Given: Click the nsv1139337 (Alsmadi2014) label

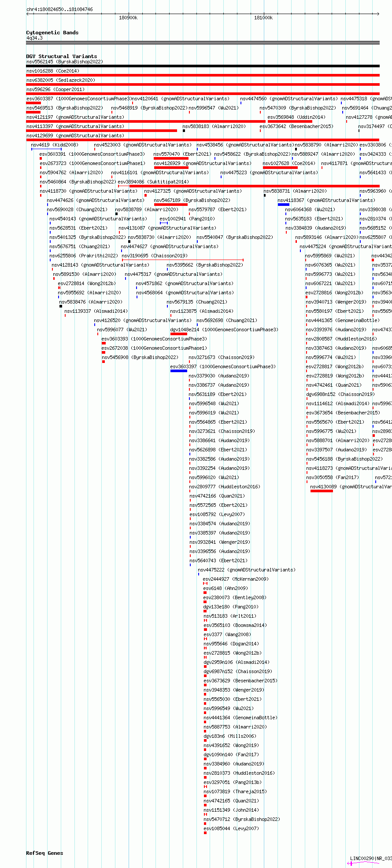Looking at the screenshot, I should (96, 311).
